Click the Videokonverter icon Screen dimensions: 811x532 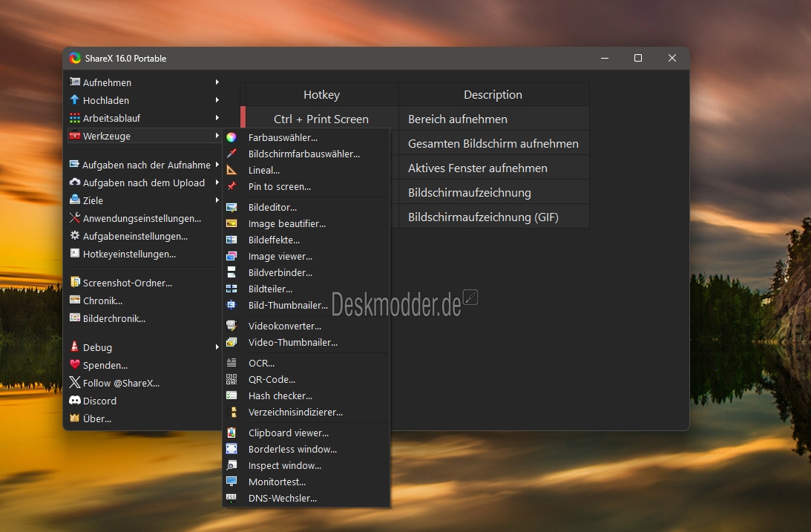pos(232,326)
